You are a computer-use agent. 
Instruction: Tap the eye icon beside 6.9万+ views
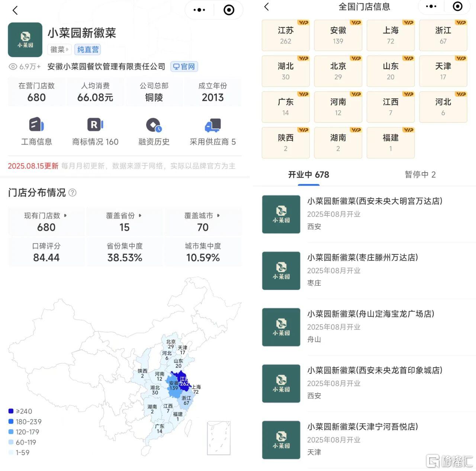tap(13, 67)
